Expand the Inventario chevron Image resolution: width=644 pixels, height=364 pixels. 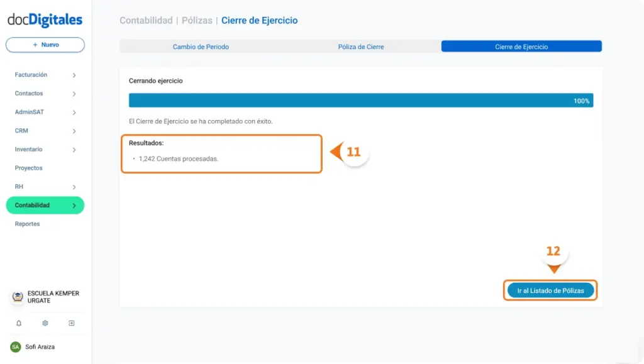click(x=74, y=150)
